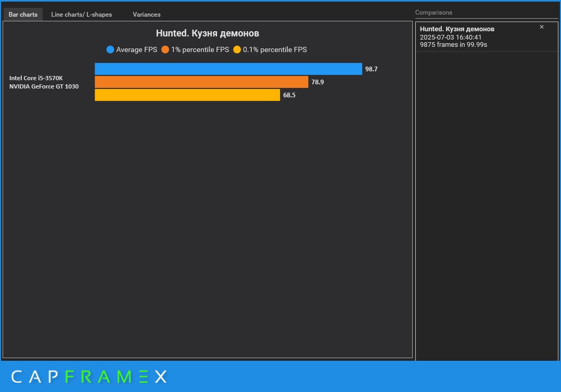Click the 0.1% percentile FPS legend text
561x392 pixels.
(275, 49)
